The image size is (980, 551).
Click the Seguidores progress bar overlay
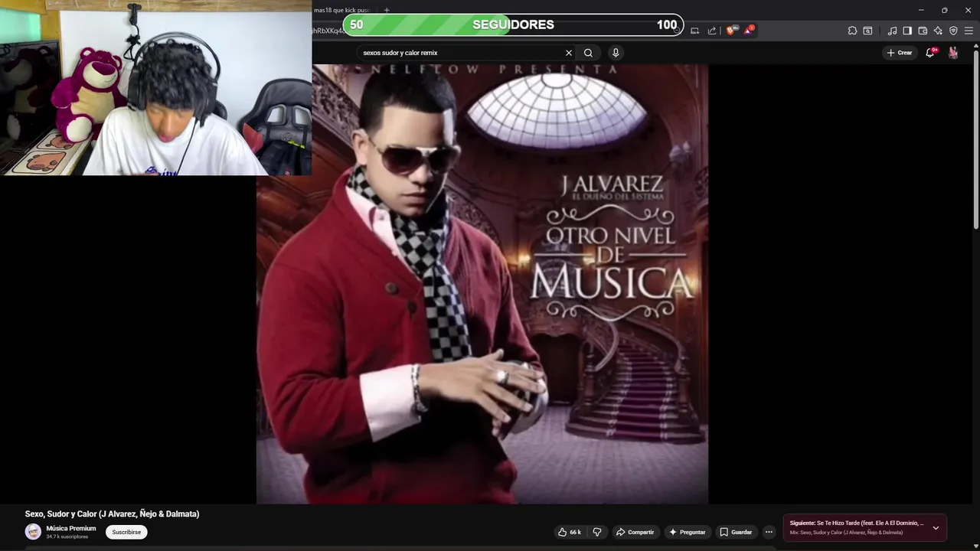[513, 24]
